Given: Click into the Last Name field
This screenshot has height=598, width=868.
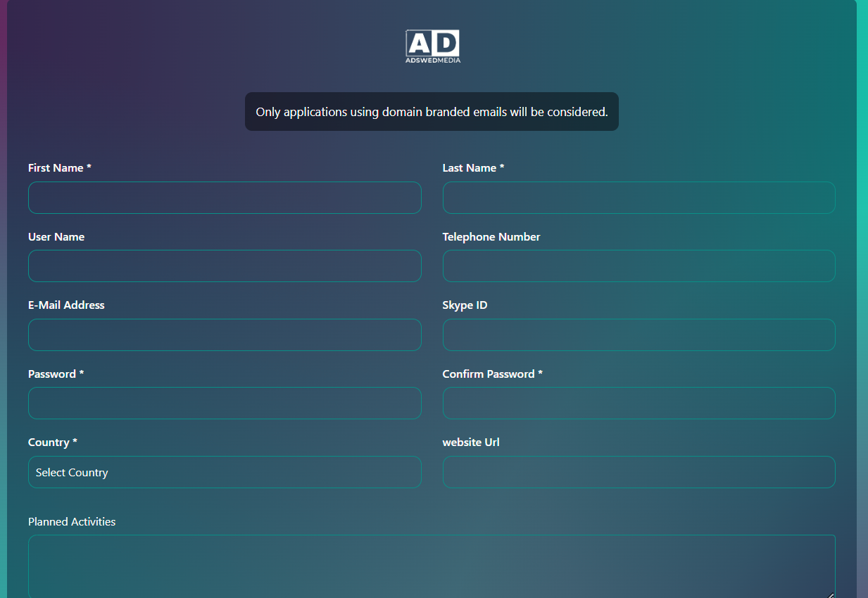Looking at the screenshot, I should click(639, 198).
